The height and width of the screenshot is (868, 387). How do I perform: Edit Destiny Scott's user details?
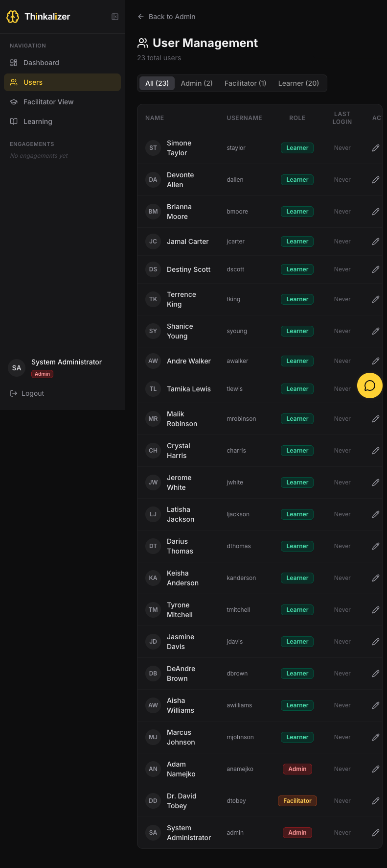(376, 269)
